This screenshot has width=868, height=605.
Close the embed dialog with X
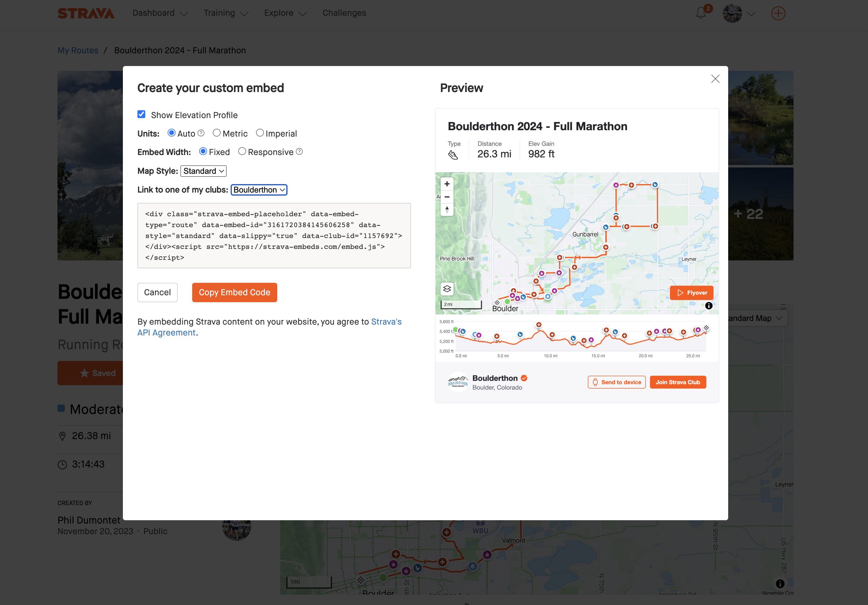(715, 79)
